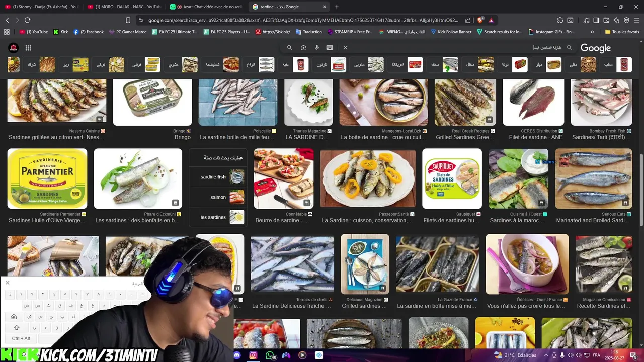Click the browser back arrow
Screen dimensions: 644x362
tap(7, 20)
